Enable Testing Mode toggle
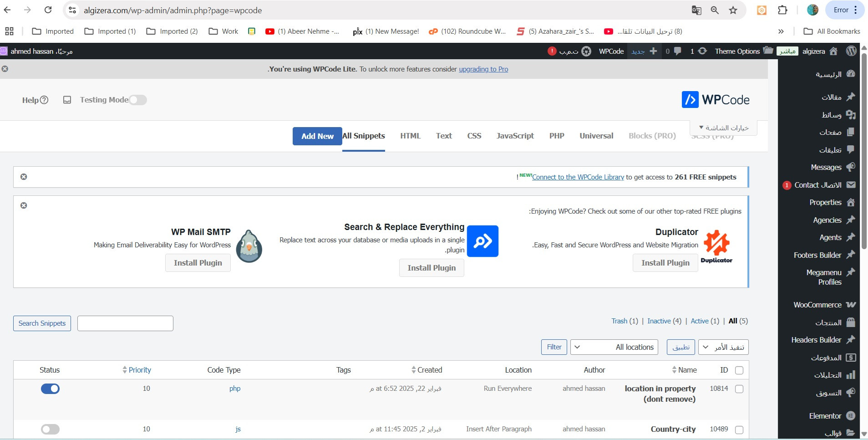Image resolution: width=868 pixels, height=440 pixels. [137, 100]
